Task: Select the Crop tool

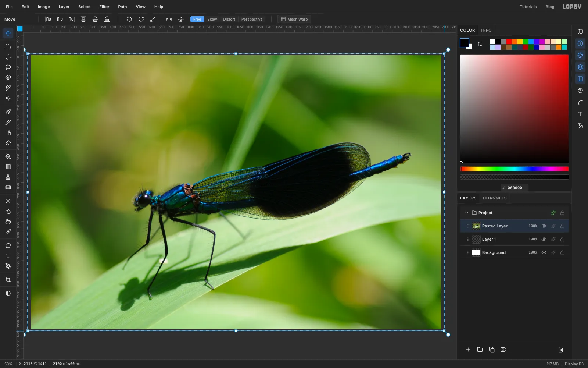Action: [x=8, y=280]
